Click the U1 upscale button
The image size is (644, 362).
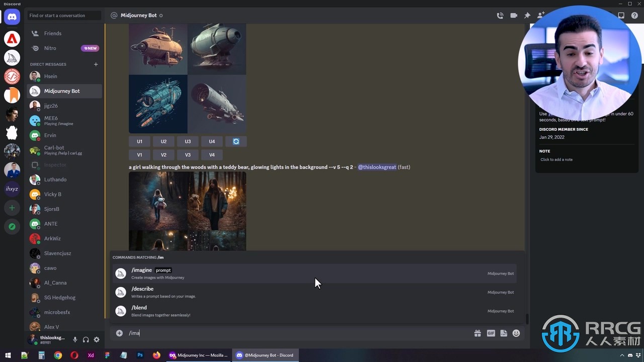(x=139, y=141)
